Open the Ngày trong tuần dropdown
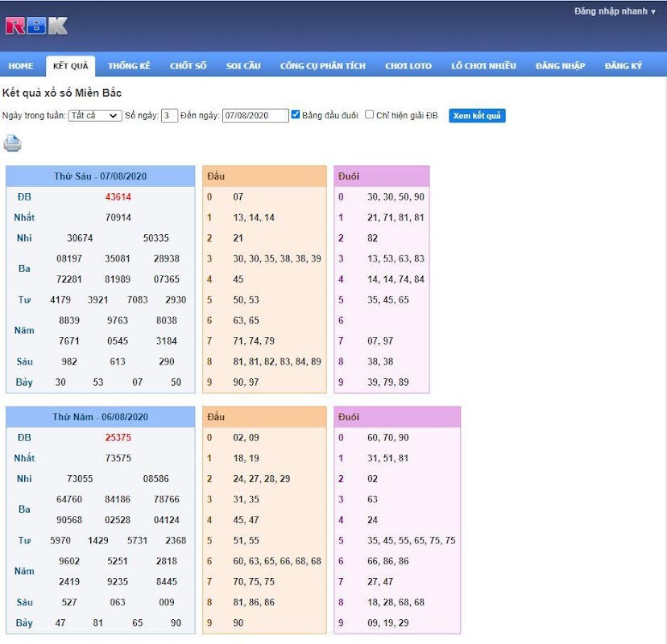 click(95, 116)
